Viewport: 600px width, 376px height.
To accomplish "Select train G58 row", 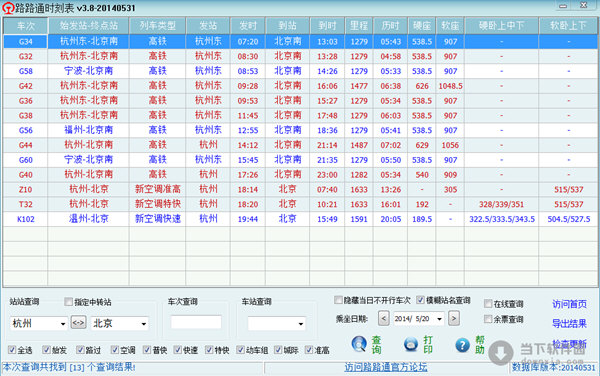I will [x=300, y=71].
